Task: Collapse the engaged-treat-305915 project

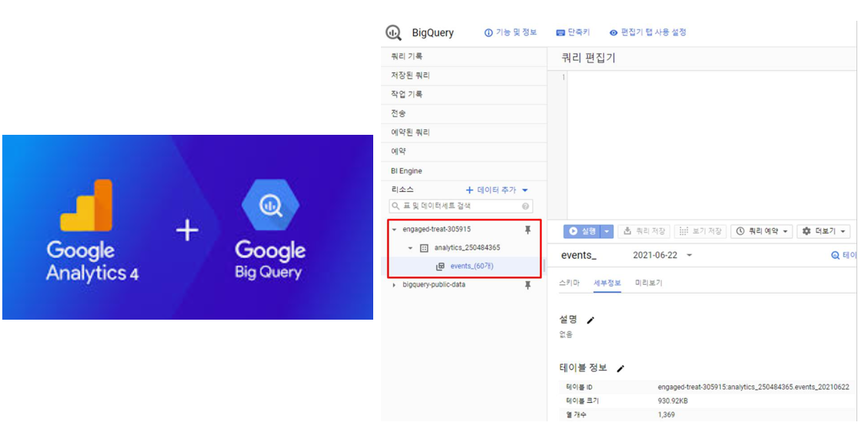Action: coord(394,230)
